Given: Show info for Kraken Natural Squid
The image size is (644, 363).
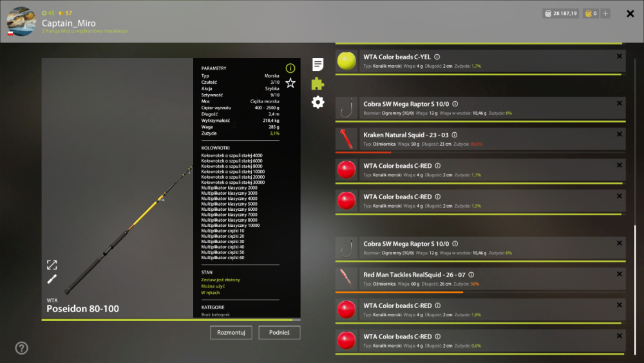Looking at the screenshot, I should tap(455, 135).
